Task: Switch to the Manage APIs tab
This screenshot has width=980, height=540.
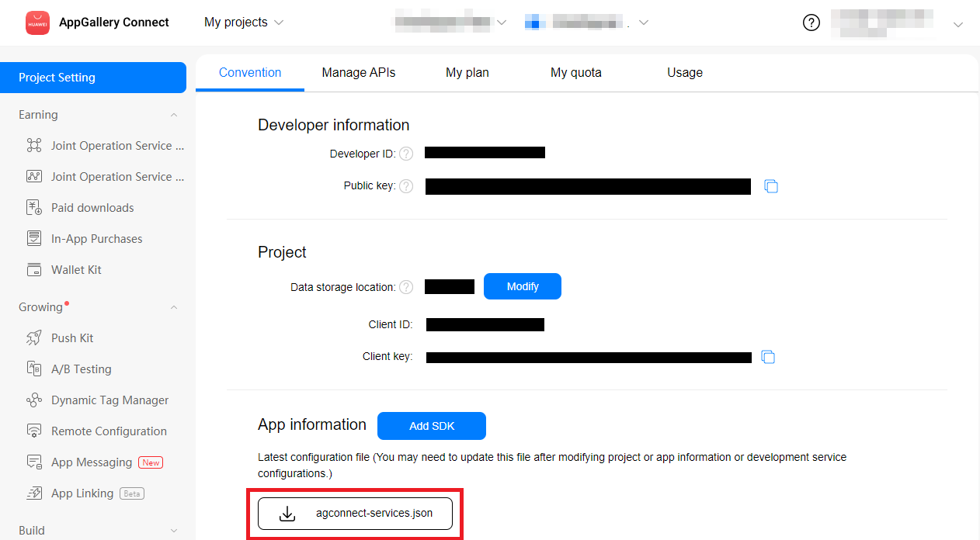Action: pos(358,72)
